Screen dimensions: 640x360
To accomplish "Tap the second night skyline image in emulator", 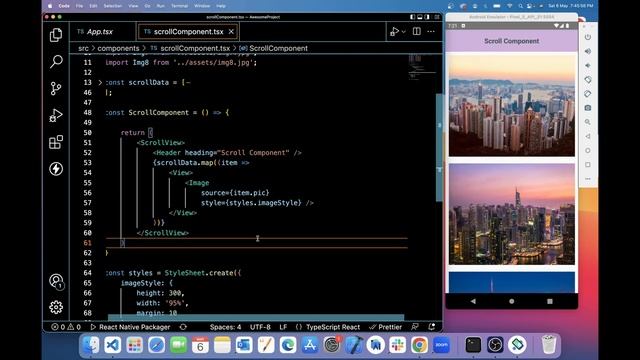I will point(511,214).
